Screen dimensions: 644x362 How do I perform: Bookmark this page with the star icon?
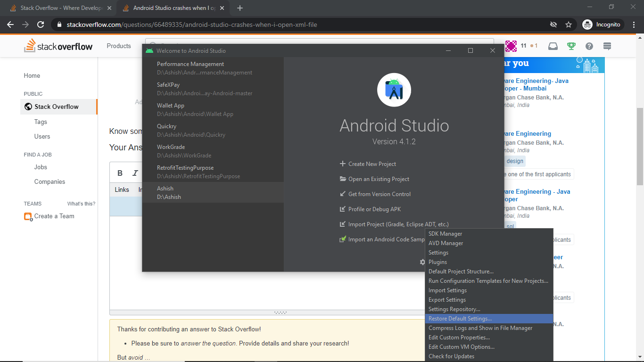click(569, 25)
